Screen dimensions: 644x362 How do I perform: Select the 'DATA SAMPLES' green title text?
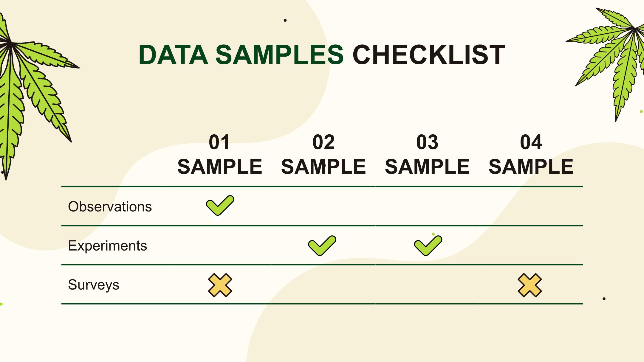point(241,55)
